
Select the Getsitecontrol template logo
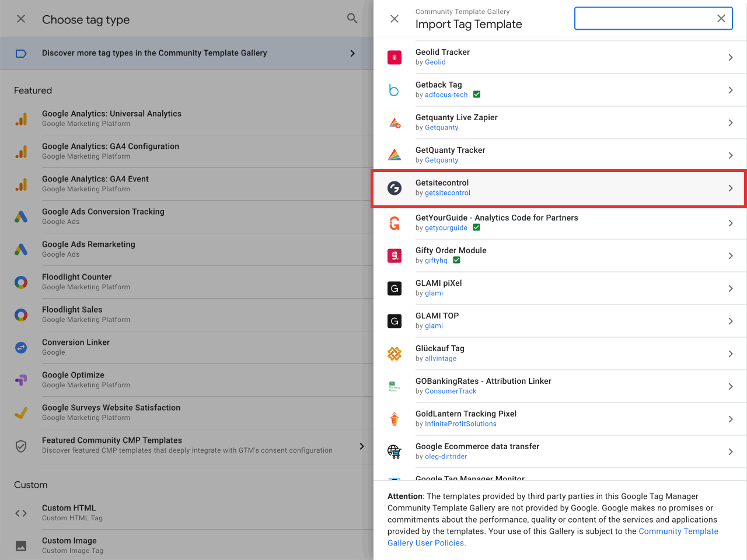point(395,188)
